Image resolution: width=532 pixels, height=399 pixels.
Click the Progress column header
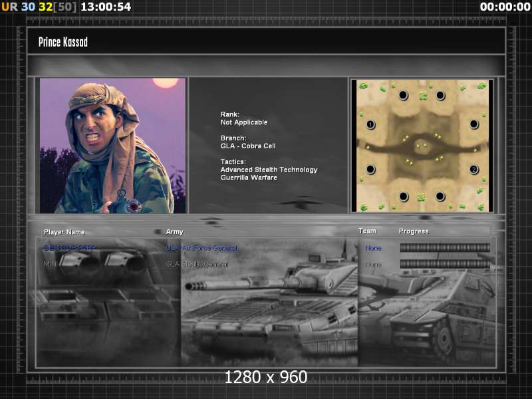[x=414, y=231]
